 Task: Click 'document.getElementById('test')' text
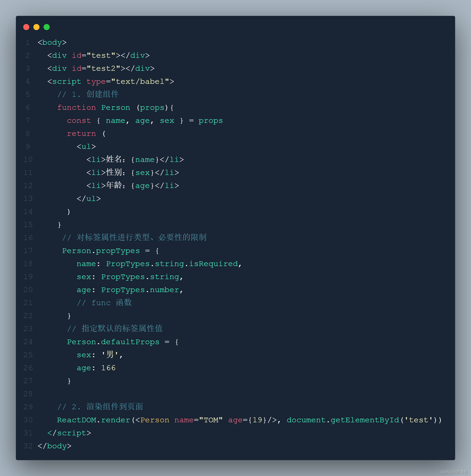point(362,420)
